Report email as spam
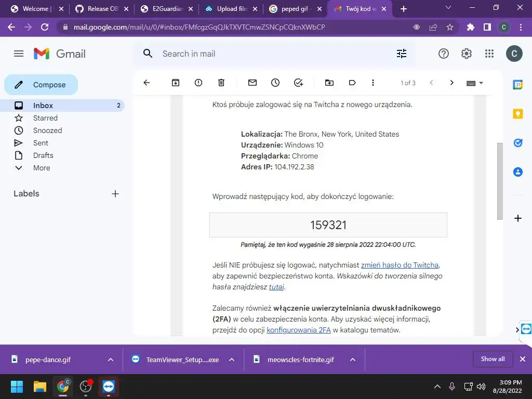Image resolution: width=532 pixels, height=399 pixels. [x=198, y=83]
